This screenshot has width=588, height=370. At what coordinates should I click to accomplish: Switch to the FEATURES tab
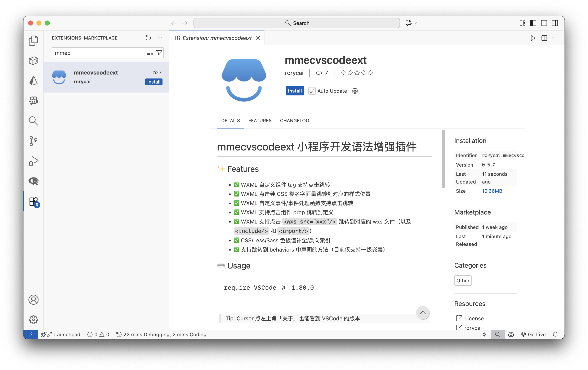point(260,121)
